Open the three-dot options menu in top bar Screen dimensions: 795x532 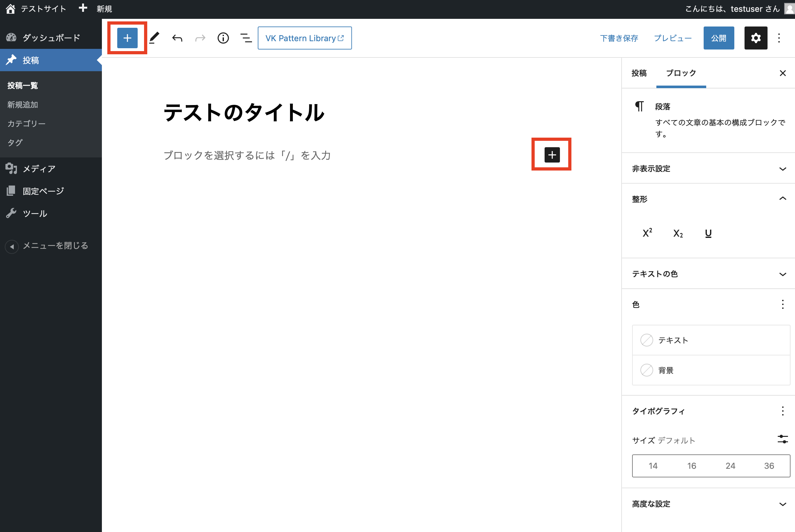[779, 38]
